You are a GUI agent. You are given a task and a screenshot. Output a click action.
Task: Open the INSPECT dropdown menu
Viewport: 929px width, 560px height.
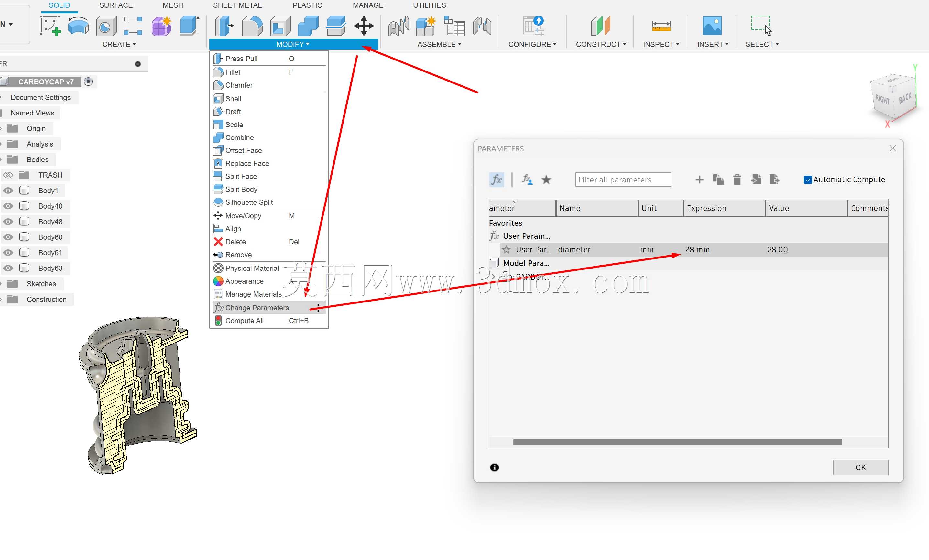pos(661,45)
